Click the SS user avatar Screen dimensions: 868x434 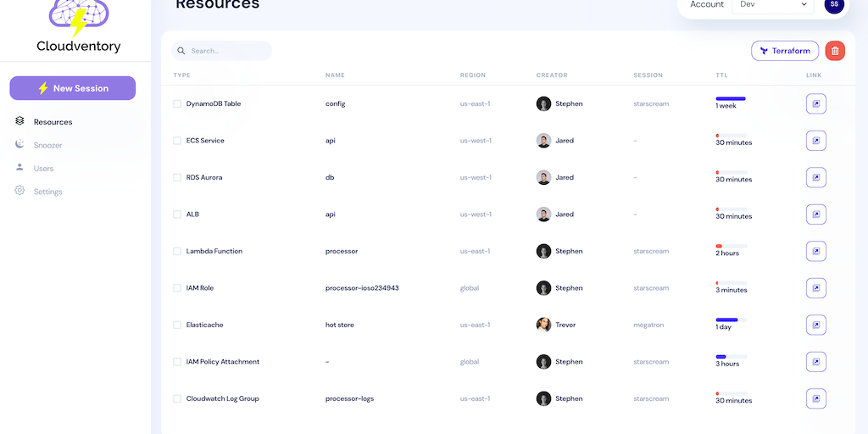[834, 5]
